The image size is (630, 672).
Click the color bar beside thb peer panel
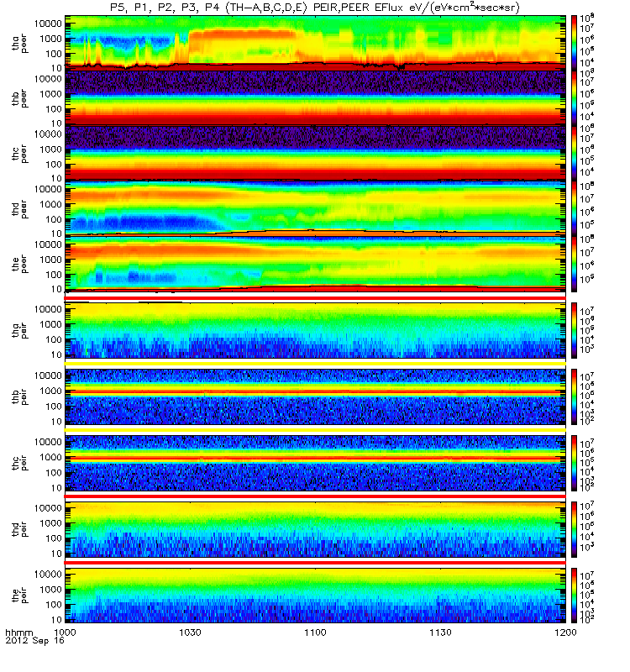coord(575,98)
